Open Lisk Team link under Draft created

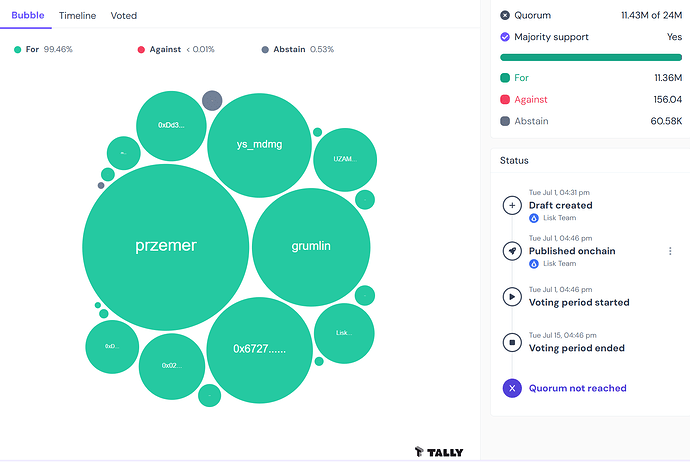559,218
